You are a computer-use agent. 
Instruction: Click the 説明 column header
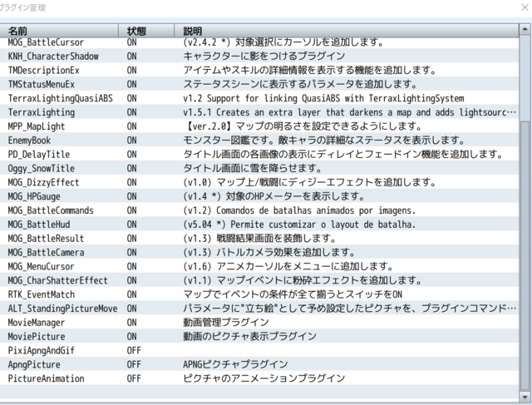[x=347, y=31]
